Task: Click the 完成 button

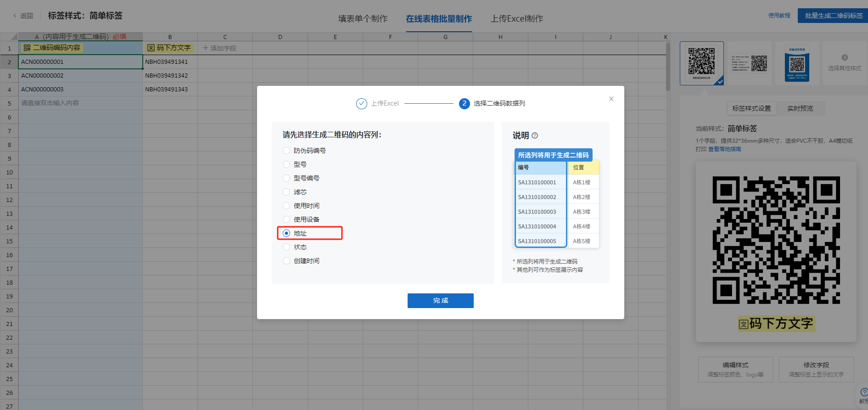Action: point(441,301)
